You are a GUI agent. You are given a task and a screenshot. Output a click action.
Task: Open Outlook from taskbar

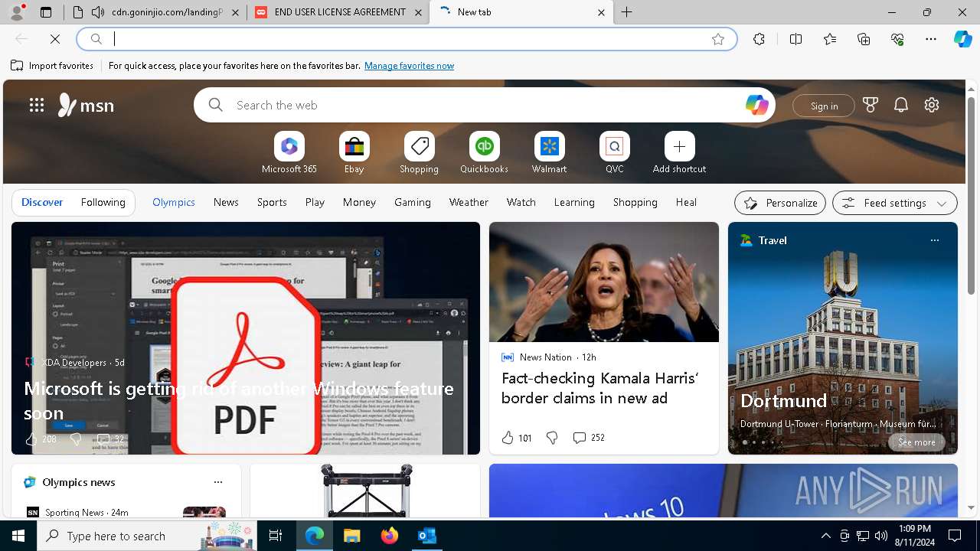[426, 536]
